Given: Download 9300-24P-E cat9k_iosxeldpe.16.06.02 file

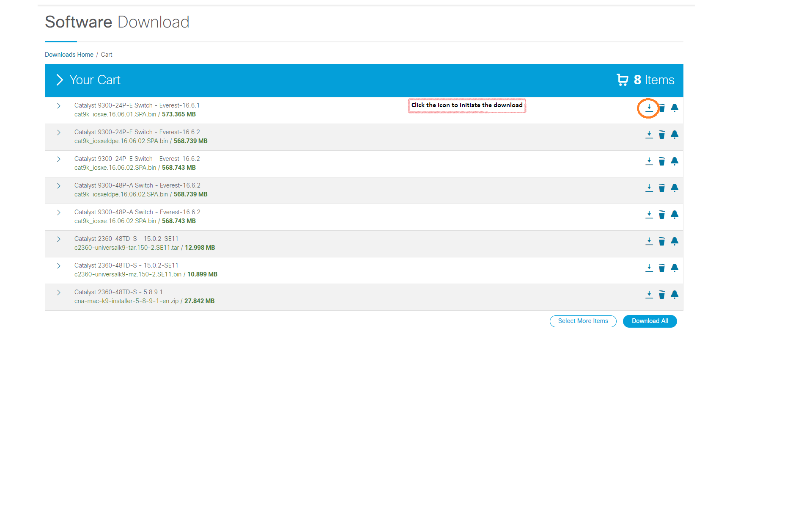Looking at the screenshot, I should pos(649,135).
